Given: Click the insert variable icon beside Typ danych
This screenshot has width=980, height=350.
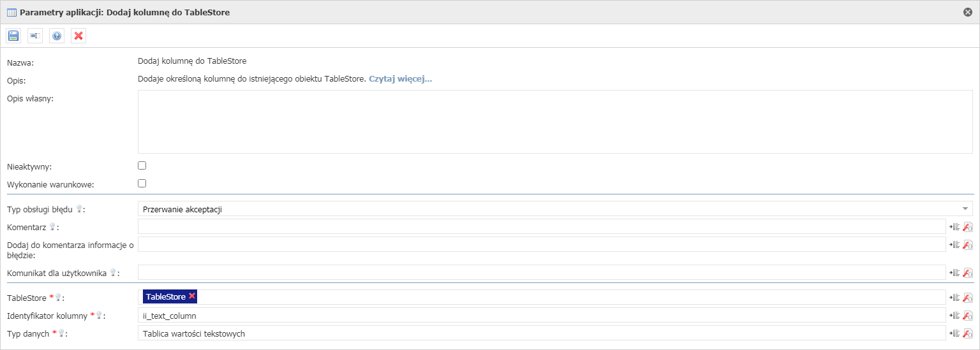Looking at the screenshot, I should point(954,333).
